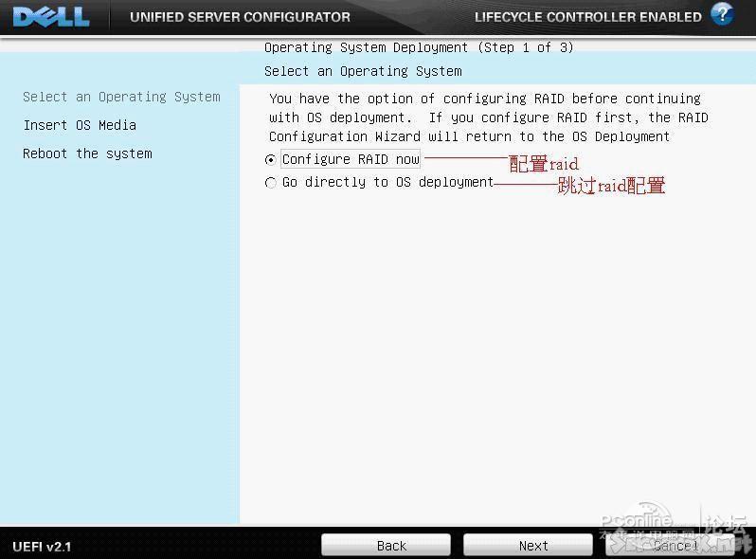Click the RAID option description paragraph
This screenshot has height=559, width=756.
(487, 117)
